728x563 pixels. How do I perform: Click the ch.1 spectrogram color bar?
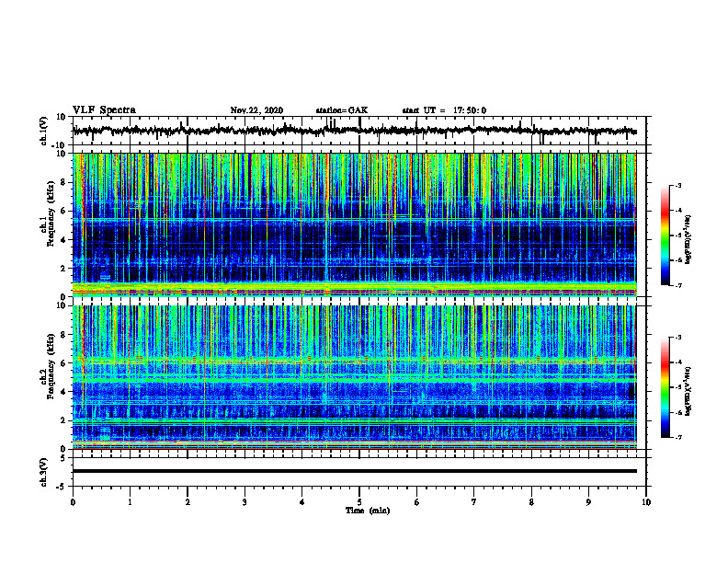click(665, 236)
